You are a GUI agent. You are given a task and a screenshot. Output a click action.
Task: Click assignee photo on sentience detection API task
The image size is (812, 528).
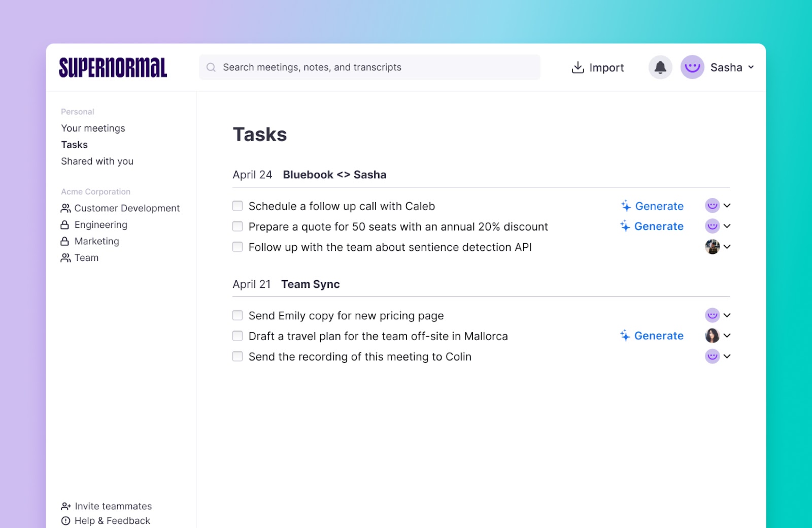[x=712, y=247]
